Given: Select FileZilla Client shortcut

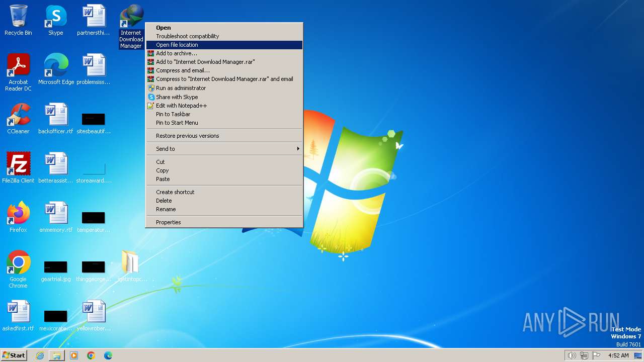Looking at the screenshot, I should tap(18, 168).
